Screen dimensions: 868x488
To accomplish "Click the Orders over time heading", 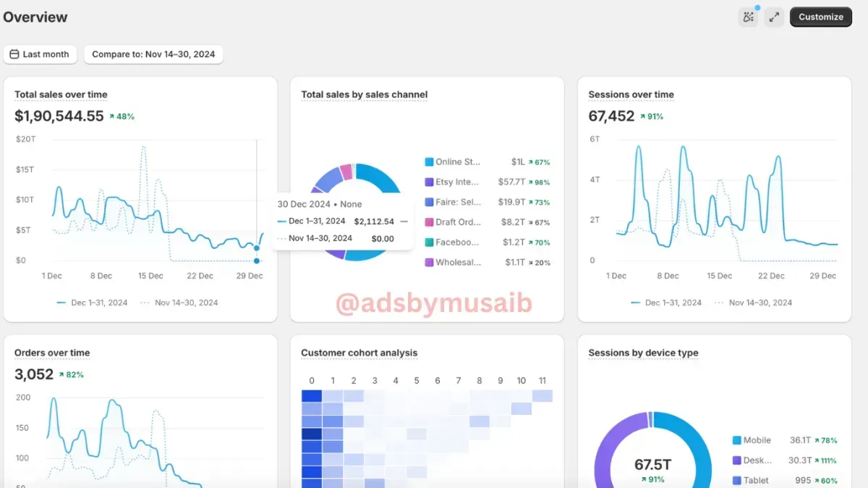I will 52,353.
